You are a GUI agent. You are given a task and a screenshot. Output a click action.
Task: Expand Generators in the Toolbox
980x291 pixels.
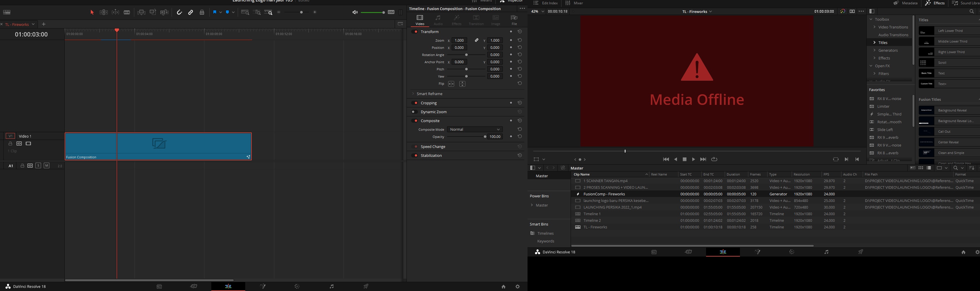click(x=874, y=51)
